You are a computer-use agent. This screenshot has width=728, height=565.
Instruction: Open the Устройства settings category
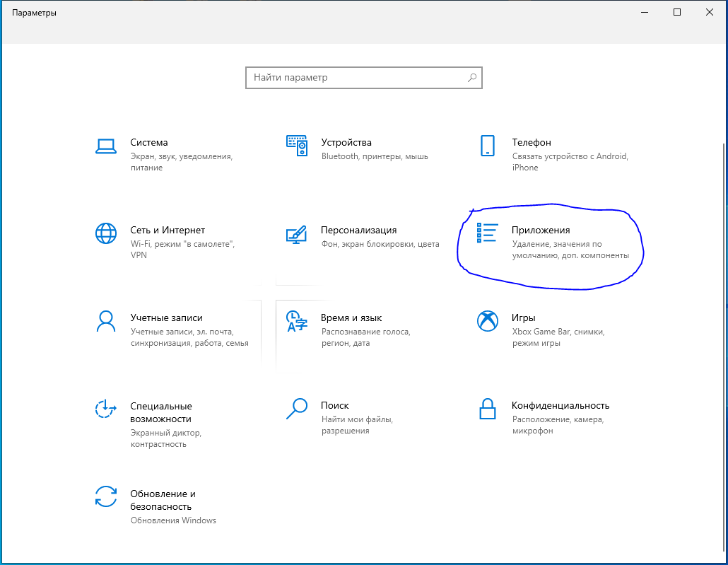pos(346,143)
